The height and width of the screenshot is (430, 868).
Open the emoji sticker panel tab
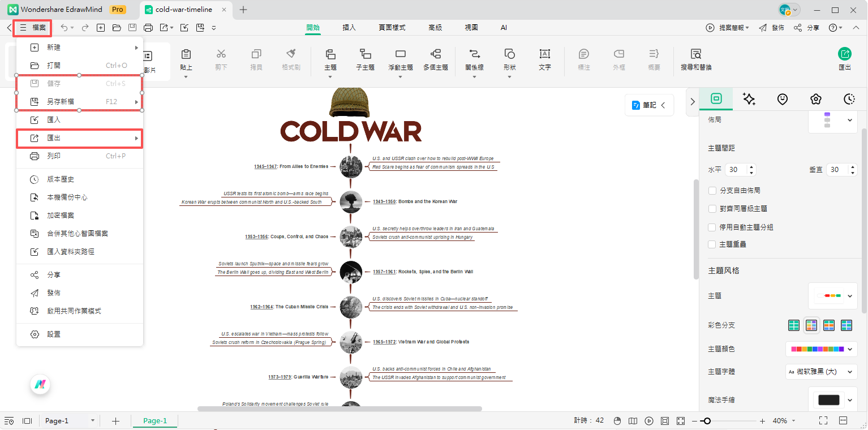click(x=783, y=99)
